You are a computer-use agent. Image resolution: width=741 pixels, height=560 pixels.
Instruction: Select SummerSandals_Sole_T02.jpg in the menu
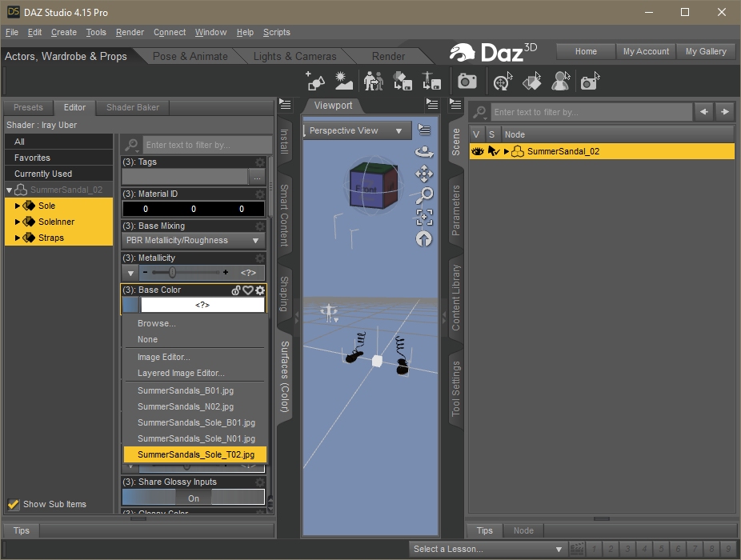pyautogui.click(x=195, y=454)
